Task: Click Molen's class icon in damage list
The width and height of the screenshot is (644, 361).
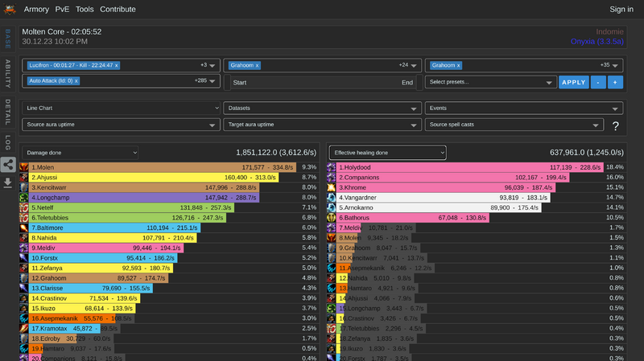Action: pos(24,167)
